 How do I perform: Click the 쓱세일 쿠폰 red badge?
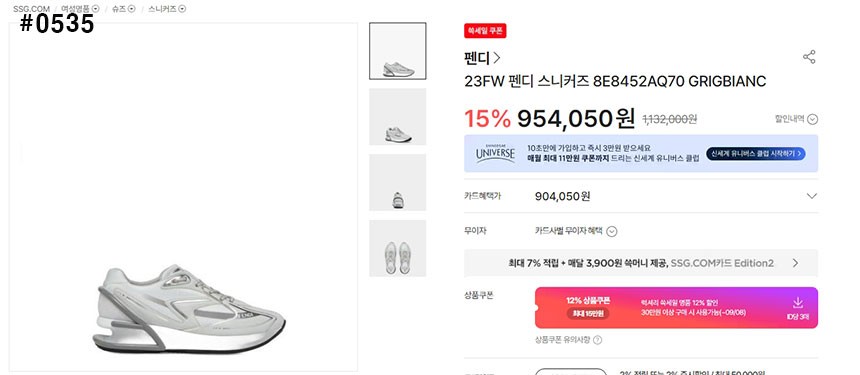coord(485,31)
